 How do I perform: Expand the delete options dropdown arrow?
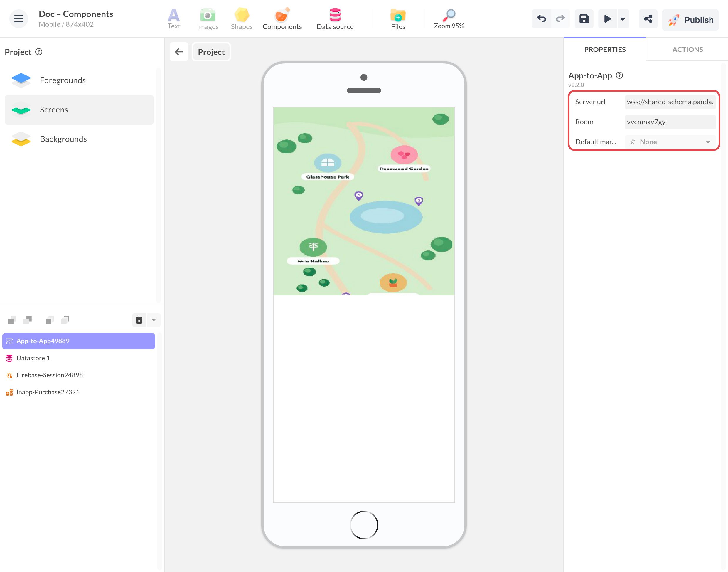[x=154, y=320]
